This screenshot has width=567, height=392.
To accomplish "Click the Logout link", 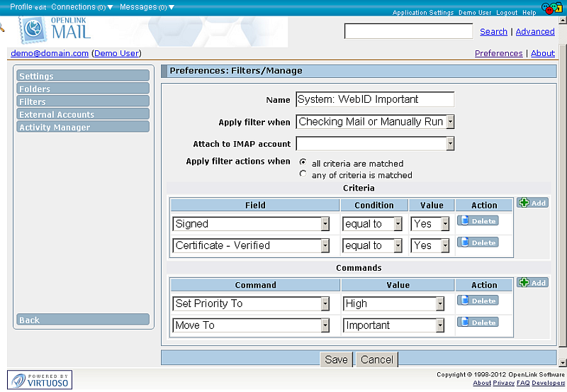I will click(507, 13).
